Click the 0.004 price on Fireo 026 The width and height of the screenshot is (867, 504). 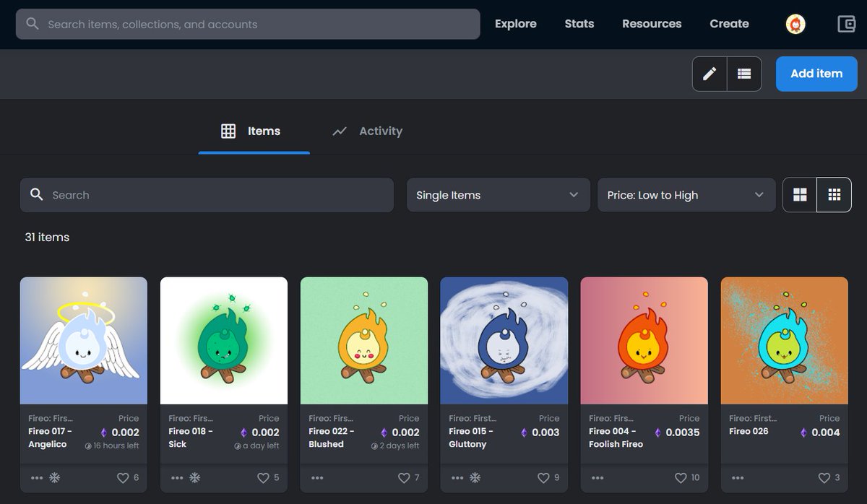[x=826, y=433]
